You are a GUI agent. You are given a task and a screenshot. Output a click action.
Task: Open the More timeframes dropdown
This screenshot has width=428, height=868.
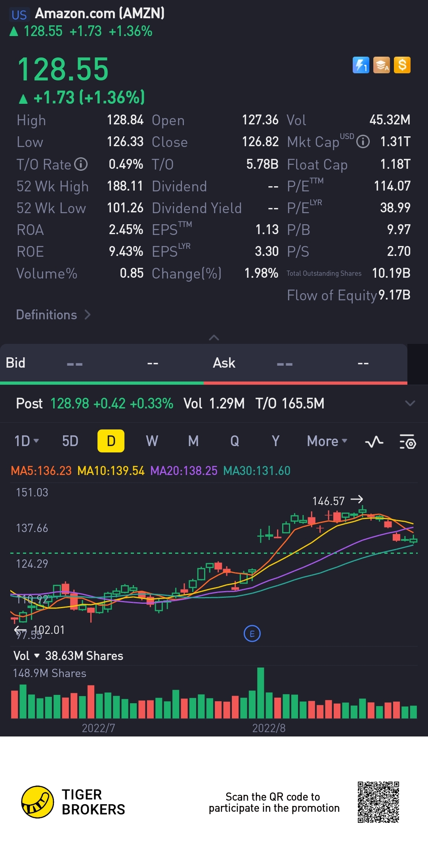tap(327, 441)
